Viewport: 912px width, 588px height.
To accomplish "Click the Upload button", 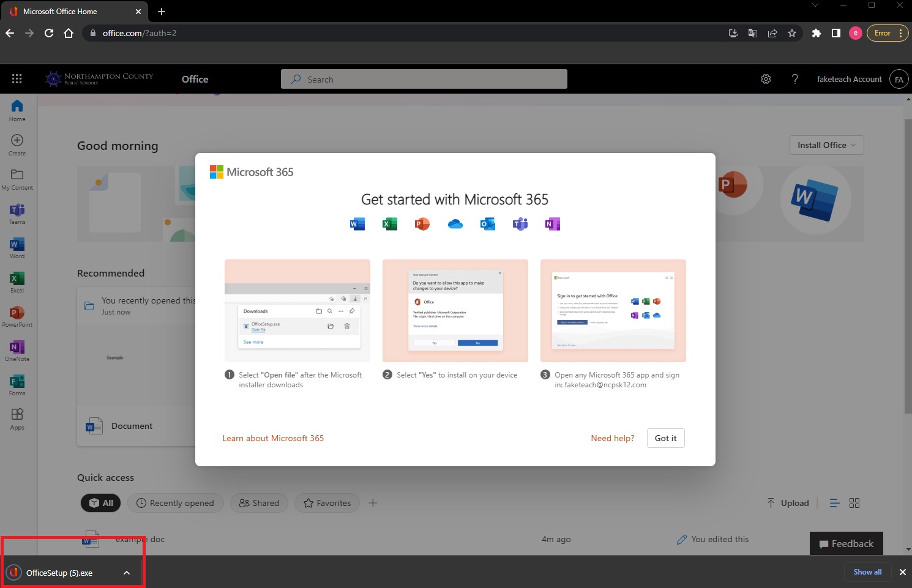I will click(x=788, y=503).
